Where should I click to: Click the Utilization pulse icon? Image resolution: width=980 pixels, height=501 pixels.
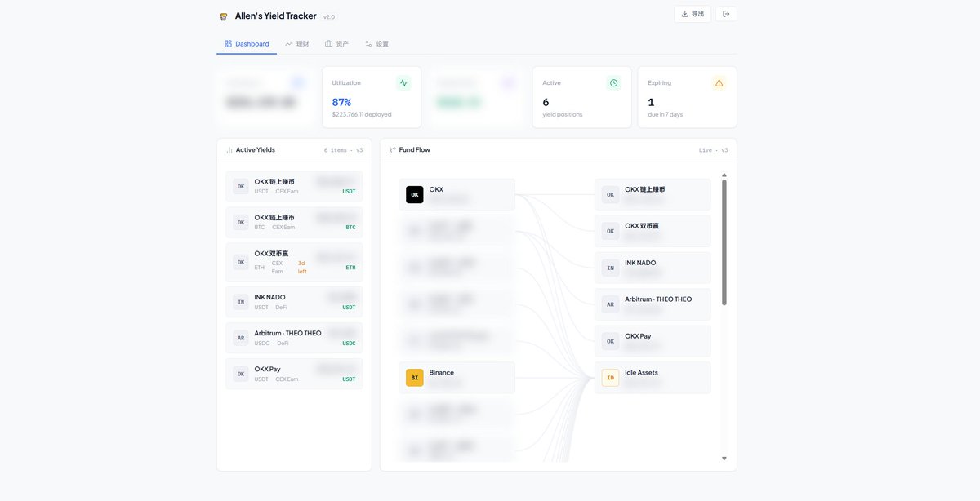[403, 83]
